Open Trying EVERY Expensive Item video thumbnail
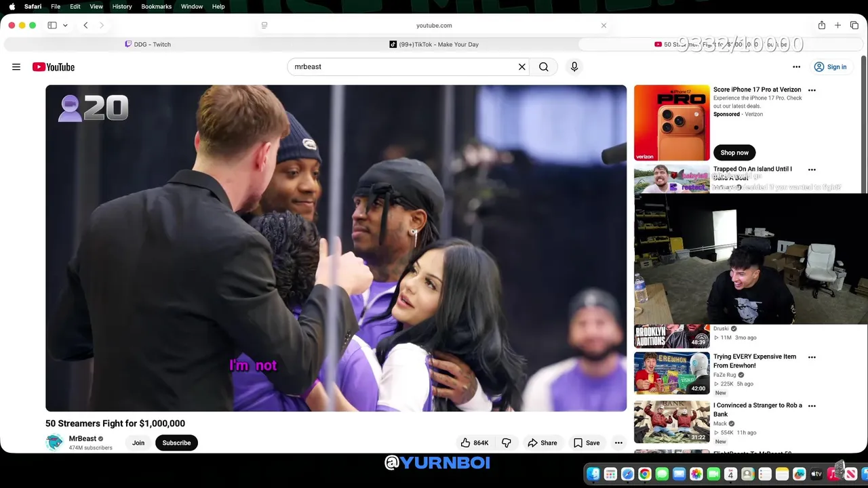The width and height of the screenshot is (868, 488). point(672,373)
